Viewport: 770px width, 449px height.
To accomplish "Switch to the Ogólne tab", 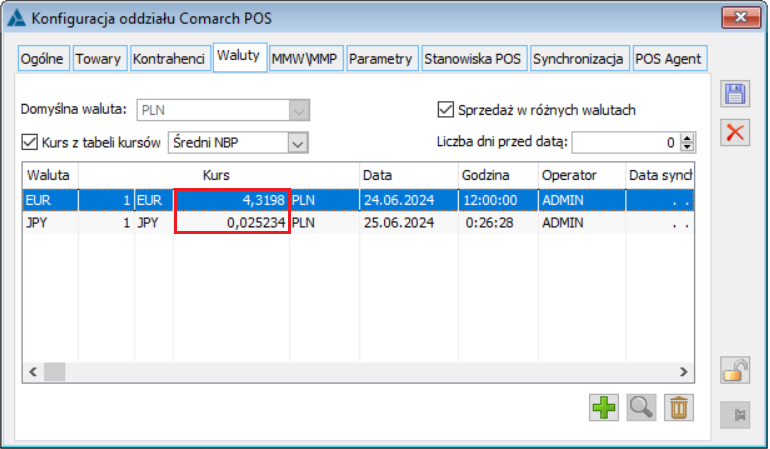I will pyautogui.click(x=42, y=58).
